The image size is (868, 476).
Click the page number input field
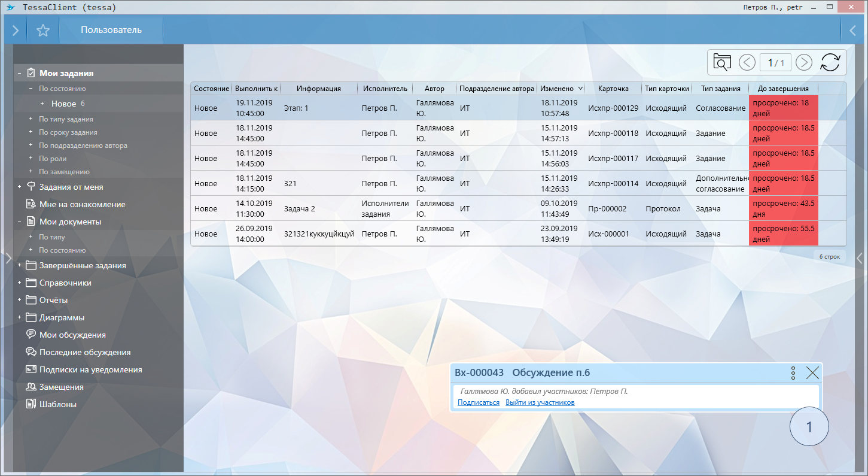[x=775, y=62]
